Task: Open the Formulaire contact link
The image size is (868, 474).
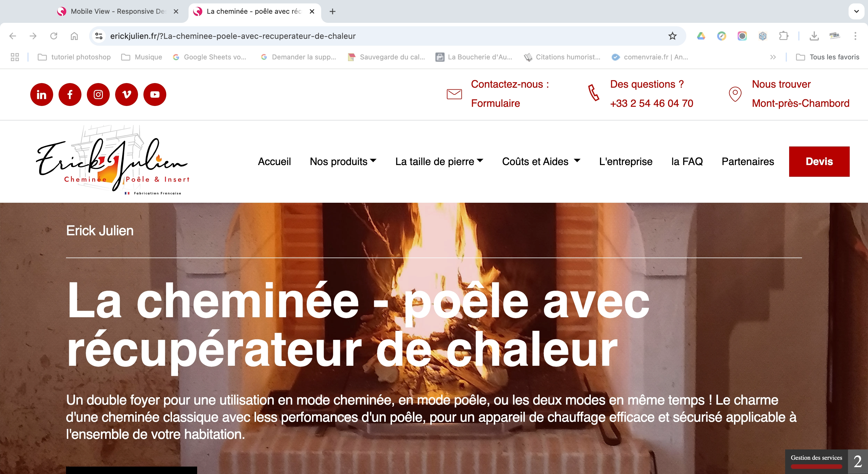Action: [x=495, y=103]
